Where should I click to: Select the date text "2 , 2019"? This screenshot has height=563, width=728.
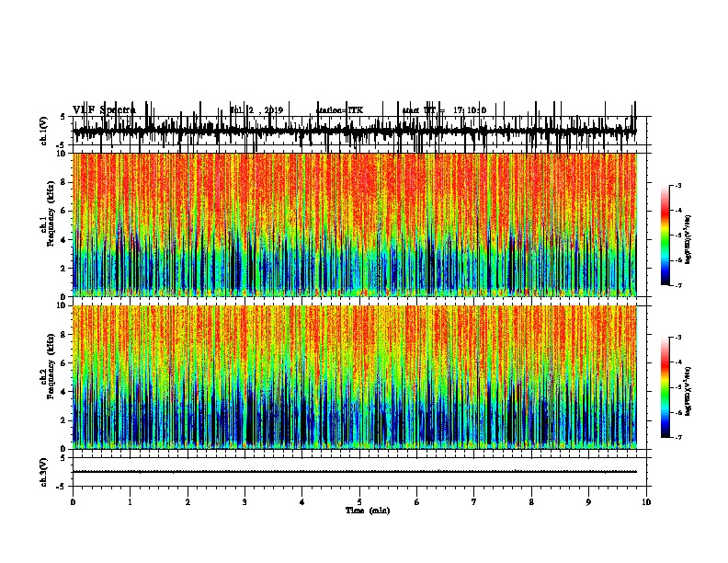click(x=267, y=110)
